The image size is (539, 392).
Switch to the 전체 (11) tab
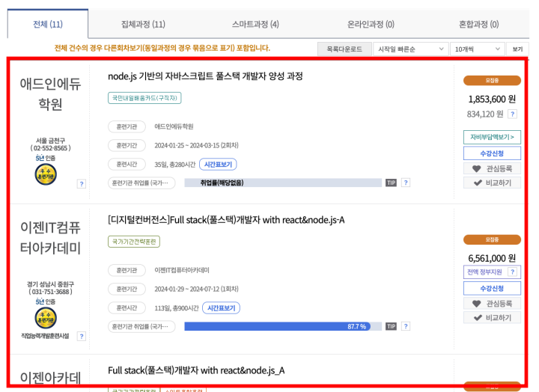tap(48, 24)
